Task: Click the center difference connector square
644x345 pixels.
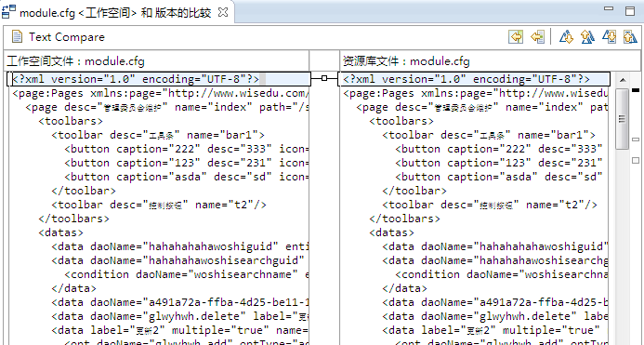Action: (x=324, y=78)
